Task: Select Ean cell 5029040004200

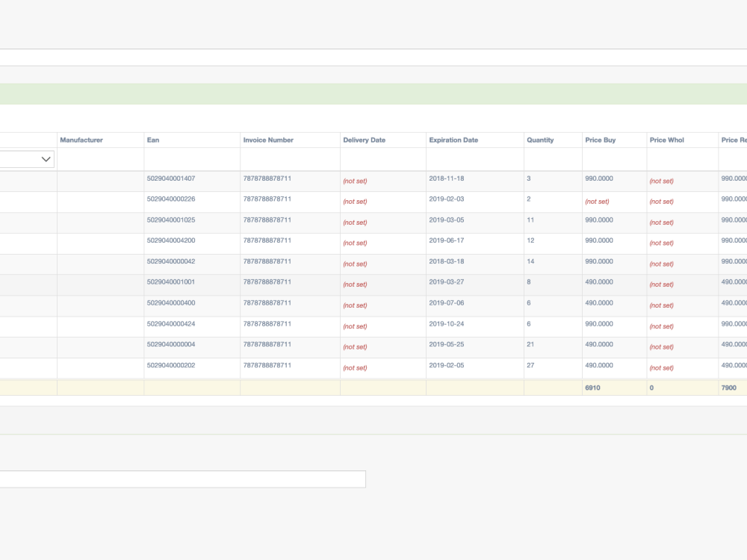Action: [171, 240]
